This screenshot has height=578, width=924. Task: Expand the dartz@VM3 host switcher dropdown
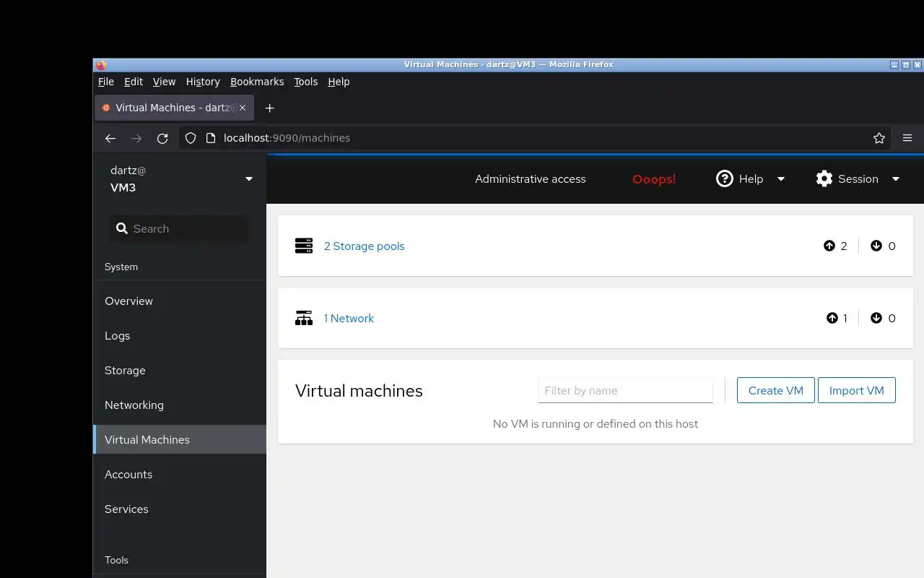[249, 179]
